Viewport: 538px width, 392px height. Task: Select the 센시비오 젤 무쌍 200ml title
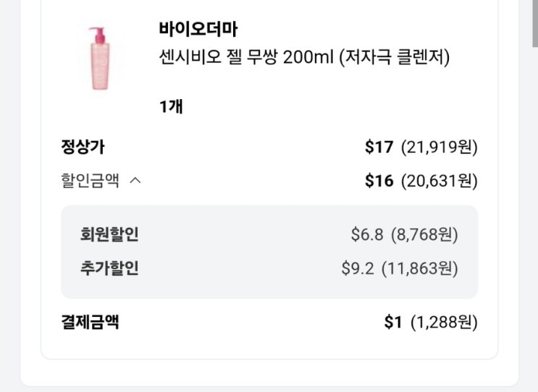coord(304,57)
